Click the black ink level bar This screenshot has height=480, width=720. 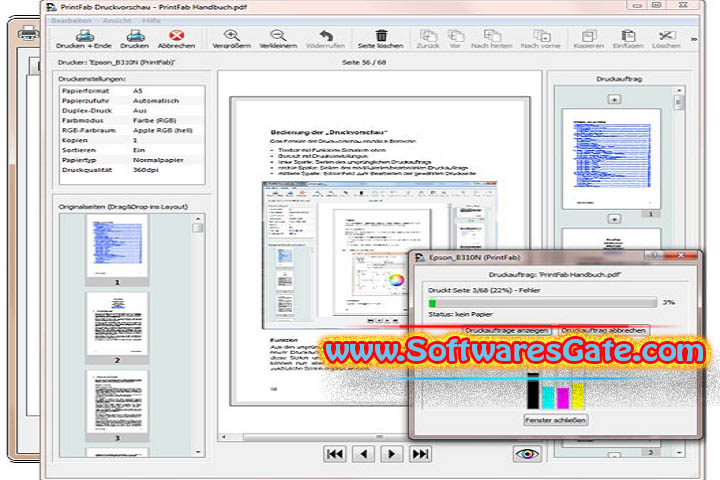533,390
